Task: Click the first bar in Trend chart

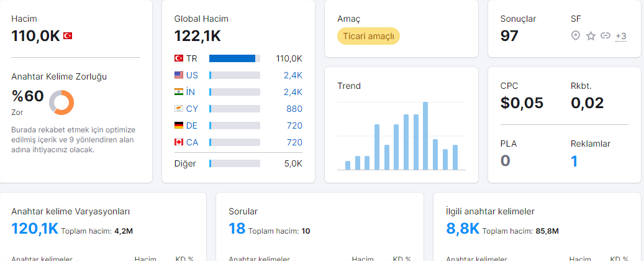Action: click(348, 166)
